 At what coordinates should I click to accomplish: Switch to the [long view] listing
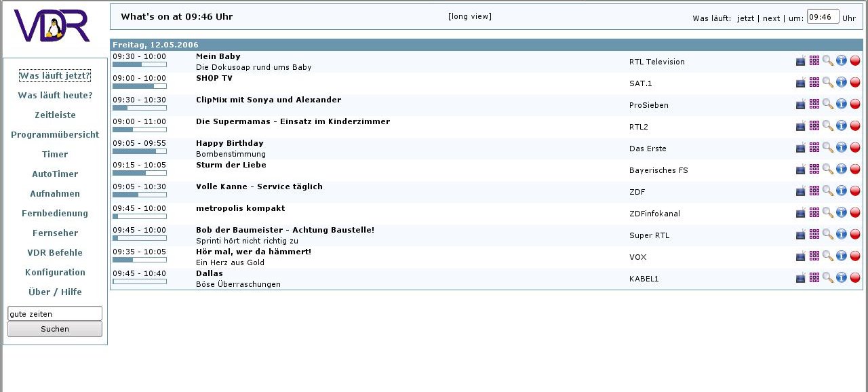470,16
